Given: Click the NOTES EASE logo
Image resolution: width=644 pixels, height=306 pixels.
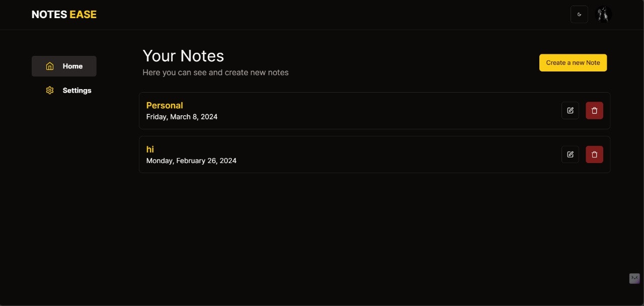Looking at the screenshot, I should pos(64,14).
